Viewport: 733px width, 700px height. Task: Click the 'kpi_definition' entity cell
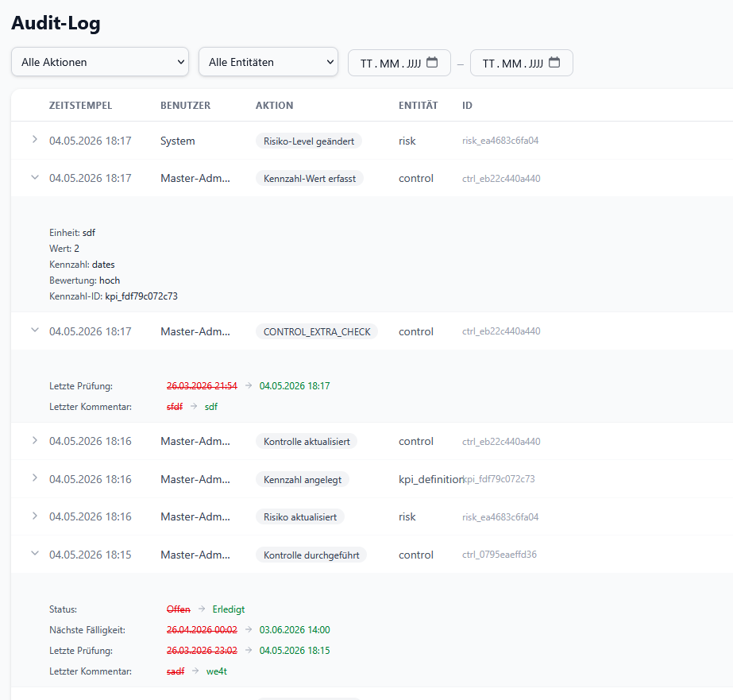430,479
